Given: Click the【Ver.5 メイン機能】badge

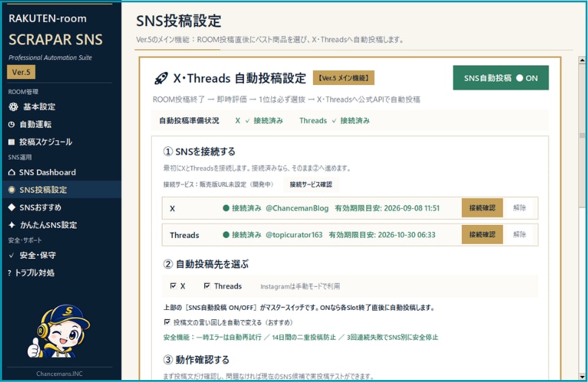Looking at the screenshot, I should 343,78.
